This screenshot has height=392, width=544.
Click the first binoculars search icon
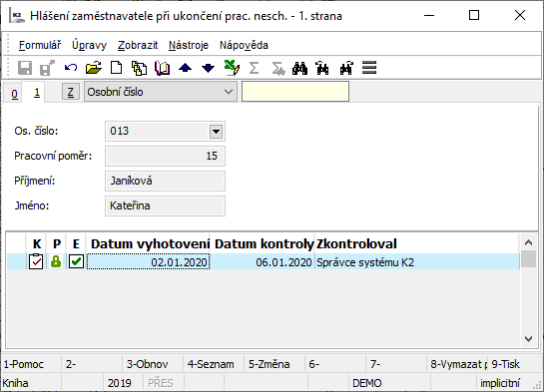point(299,68)
